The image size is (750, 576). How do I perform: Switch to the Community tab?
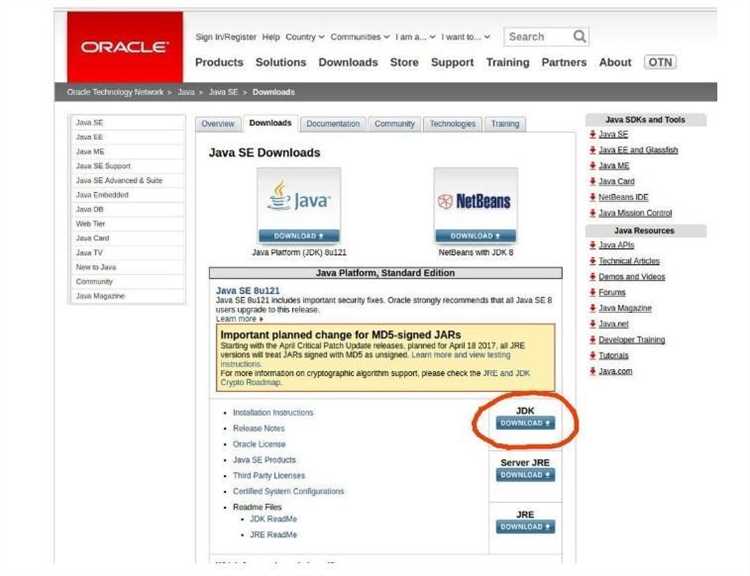tap(394, 124)
